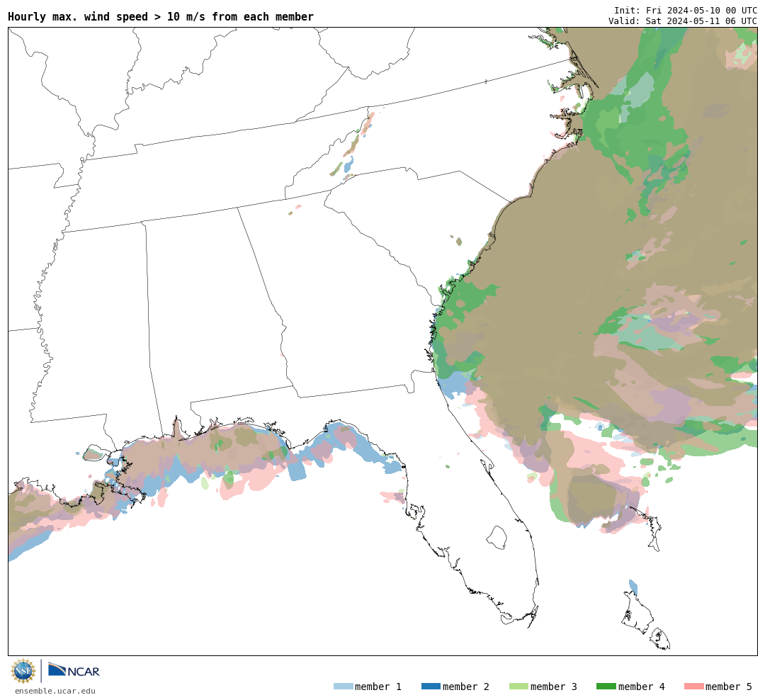The image size is (765, 700).
Task: Click the member 2 dark blue legend swatch
Action: (x=431, y=687)
